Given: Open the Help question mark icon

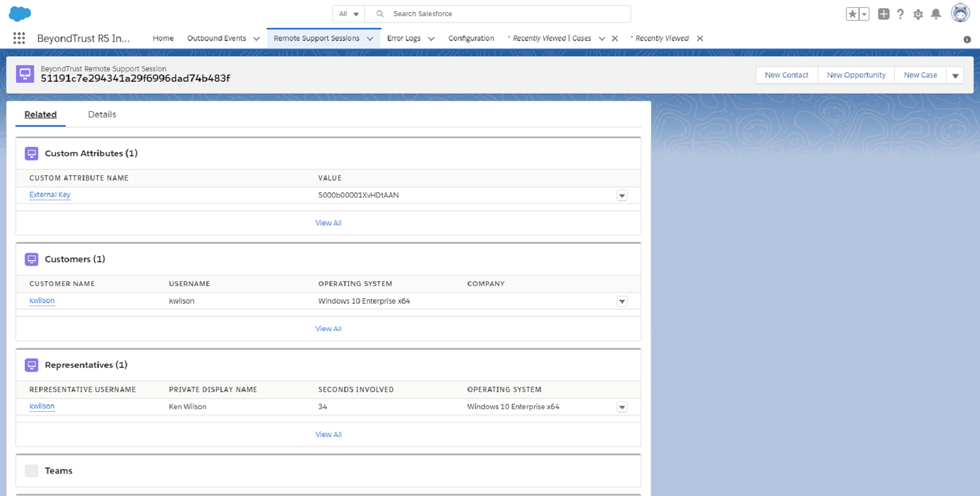Looking at the screenshot, I should 900,14.
